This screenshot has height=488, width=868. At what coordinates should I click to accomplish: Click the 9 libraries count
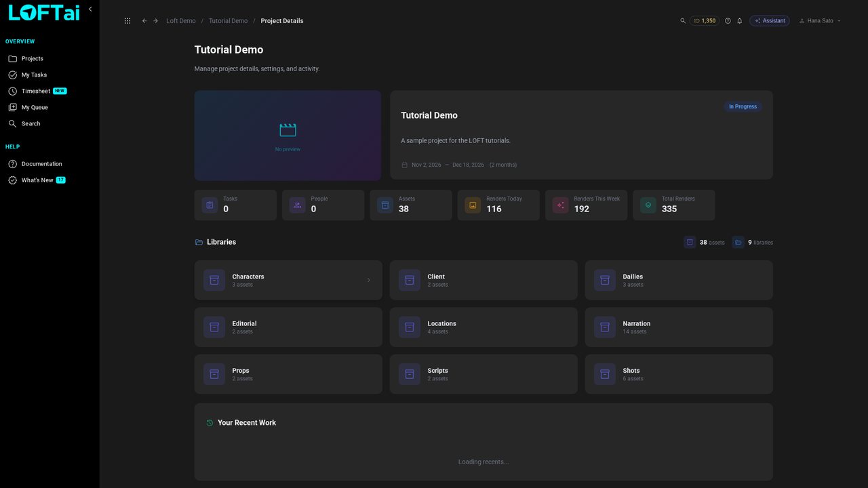pyautogui.click(x=753, y=242)
